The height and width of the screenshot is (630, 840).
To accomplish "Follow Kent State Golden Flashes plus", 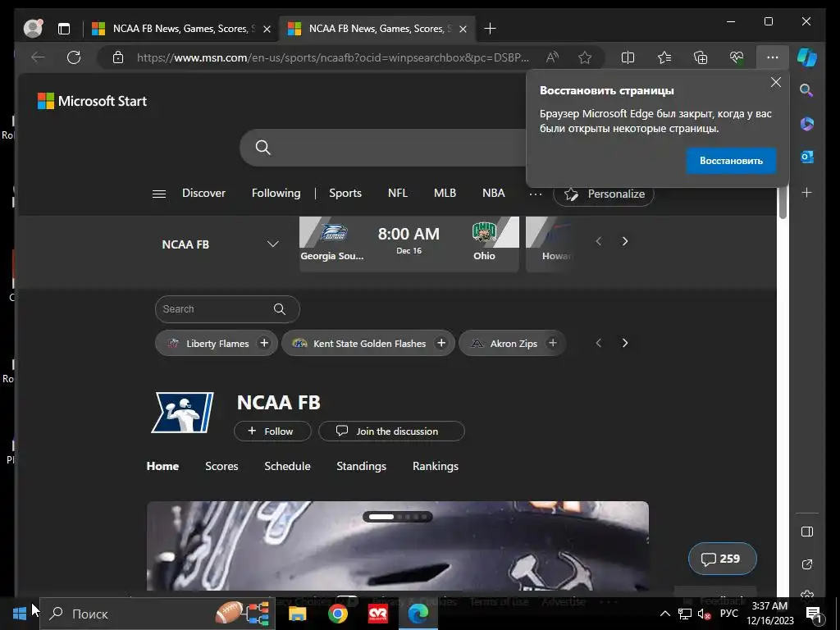I will 441,343.
